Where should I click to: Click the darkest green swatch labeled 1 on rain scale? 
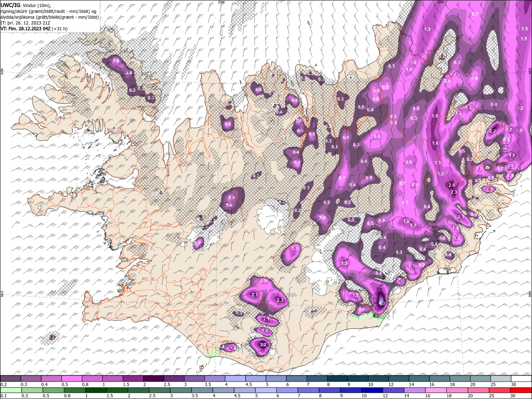(x=96, y=390)
